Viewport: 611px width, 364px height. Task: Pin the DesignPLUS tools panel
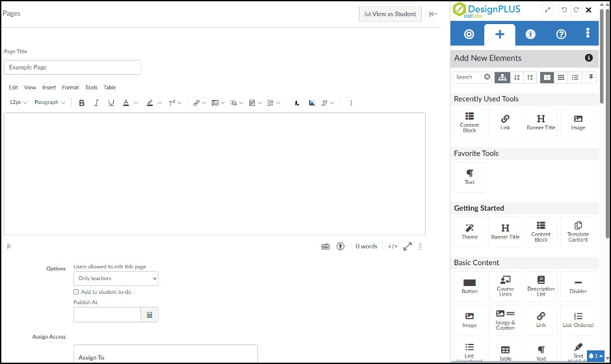click(591, 77)
